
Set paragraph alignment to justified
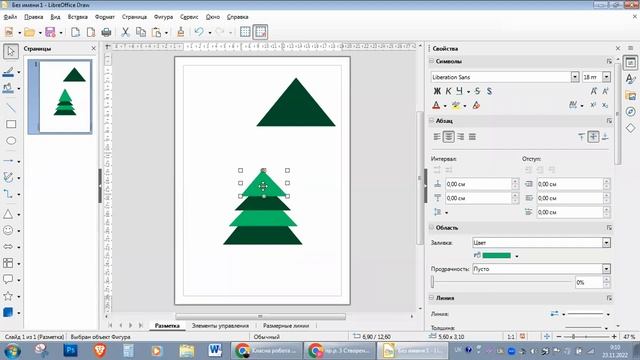(x=472, y=137)
